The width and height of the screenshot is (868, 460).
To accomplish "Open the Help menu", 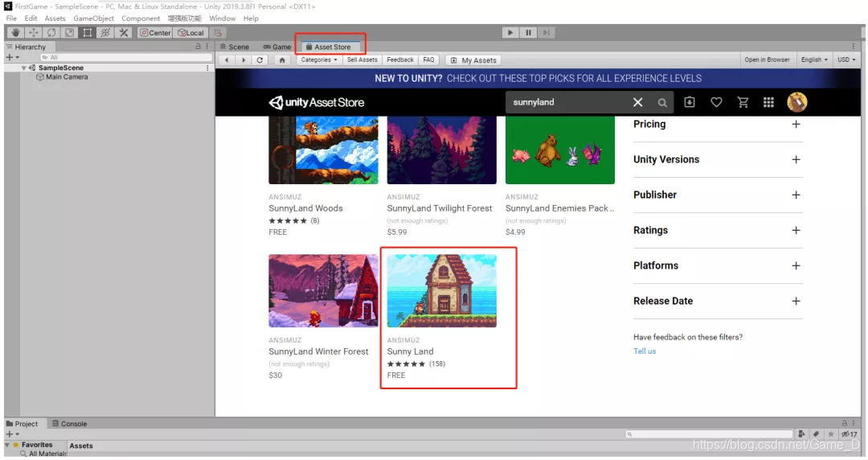I will tap(251, 18).
